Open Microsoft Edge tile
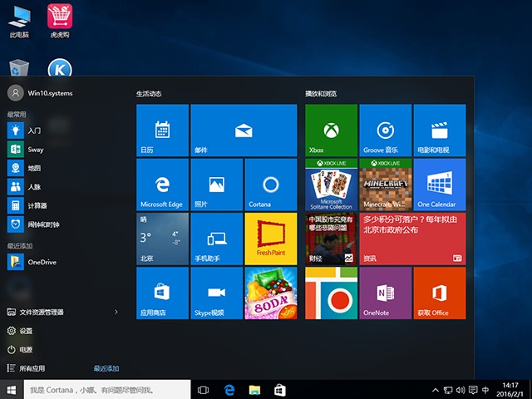Viewport: 532px width, 399px height. [162, 185]
